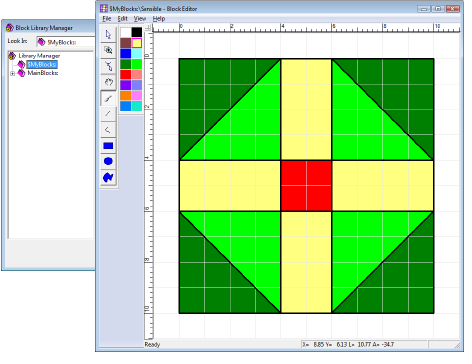The width and height of the screenshot is (472, 364).
Task: Select Library Manager root tree node
Action: (x=39, y=56)
